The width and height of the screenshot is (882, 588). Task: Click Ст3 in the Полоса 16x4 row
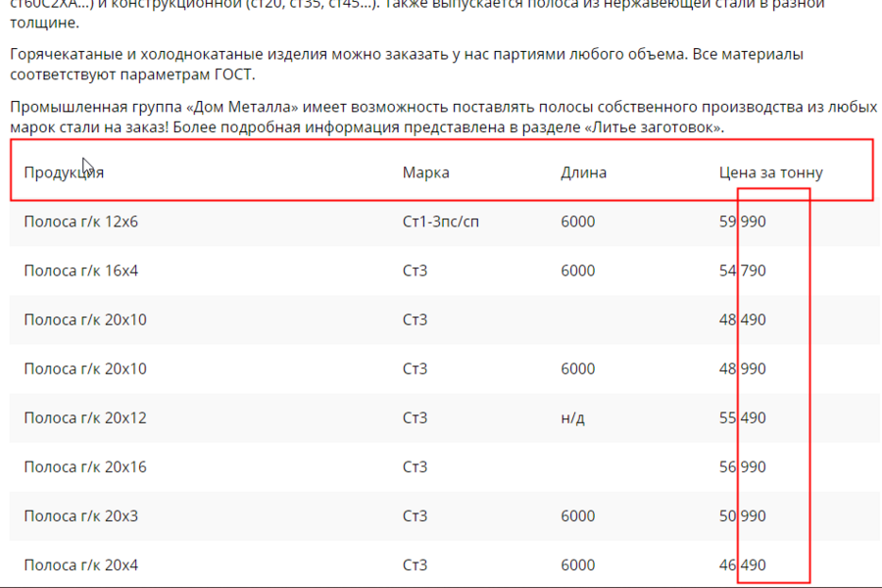pos(415,270)
